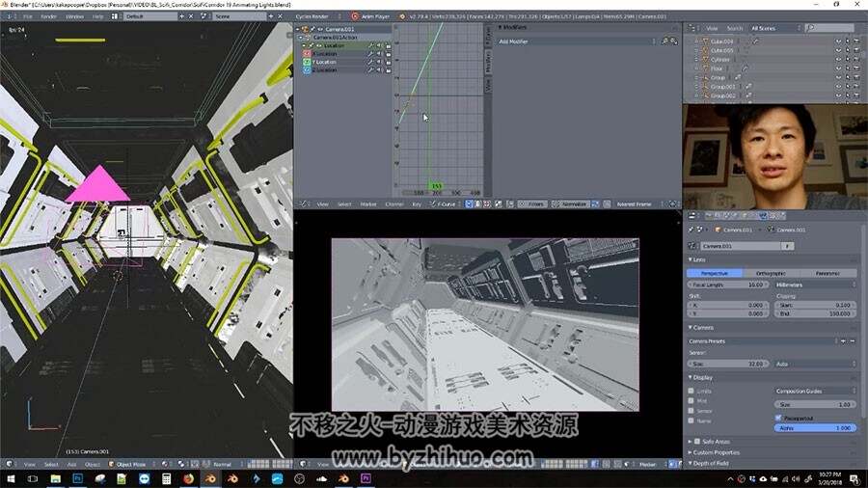Screen dimensions: 868x488
Task: Add a camera preset with plus
Action: click(x=843, y=341)
